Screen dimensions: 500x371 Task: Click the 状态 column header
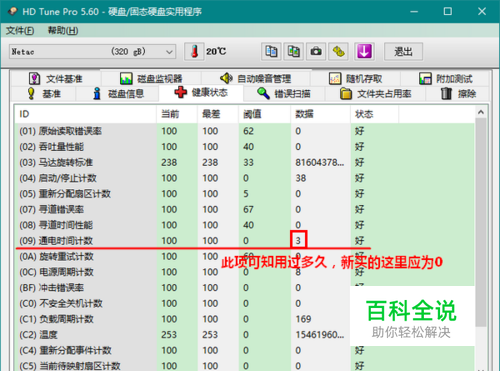tap(375, 114)
